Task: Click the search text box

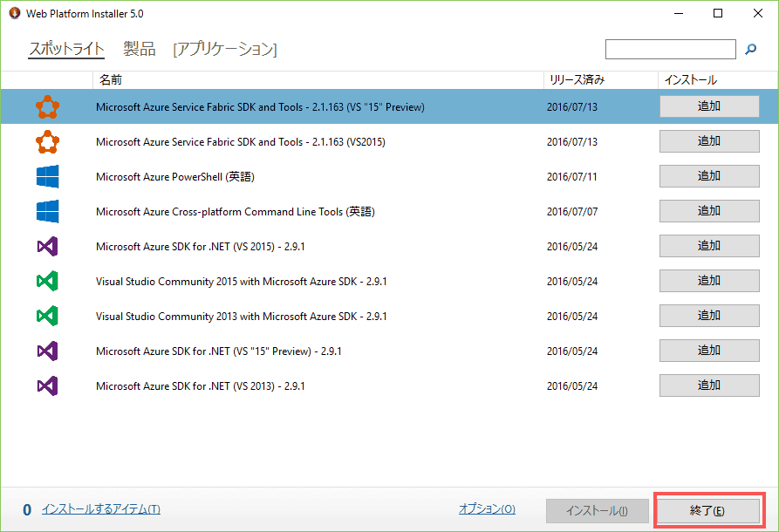Action: (x=671, y=49)
